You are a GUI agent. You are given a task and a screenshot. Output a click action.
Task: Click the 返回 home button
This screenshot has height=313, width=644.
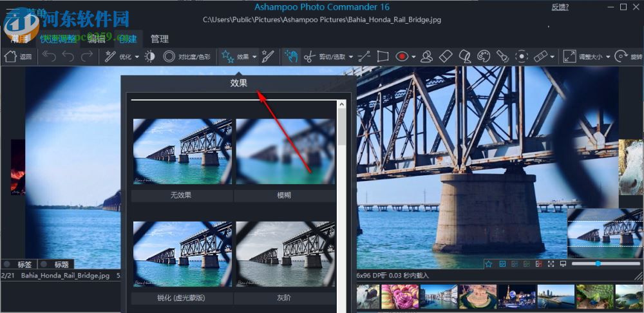click(x=18, y=57)
